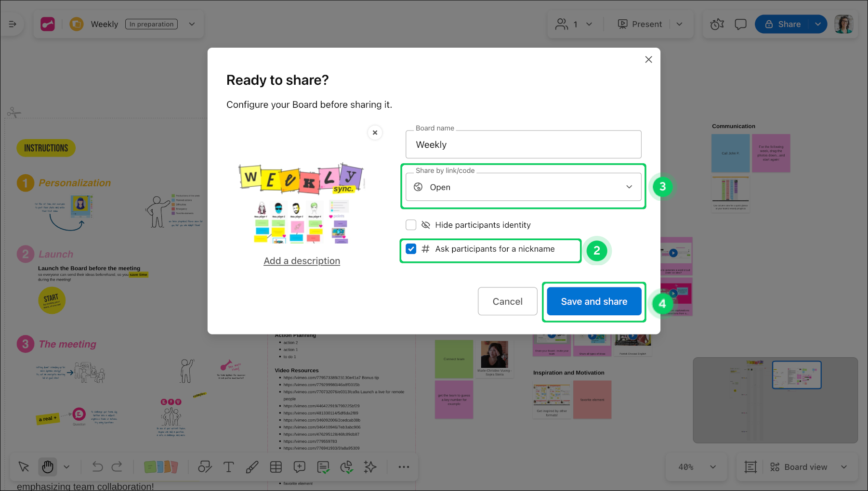Select the hand pan tool
This screenshot has height=491, width=868.
[48, 466]
